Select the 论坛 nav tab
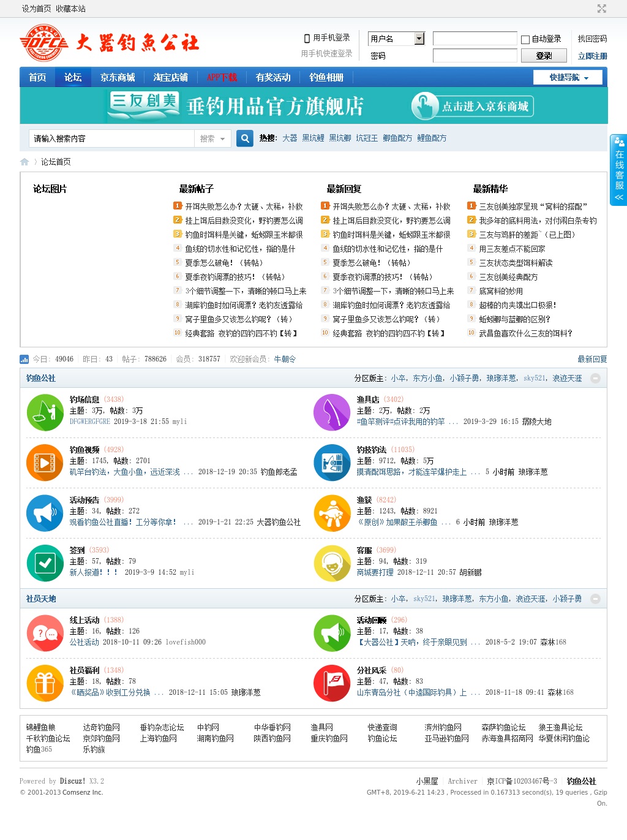 pos(73,77)
